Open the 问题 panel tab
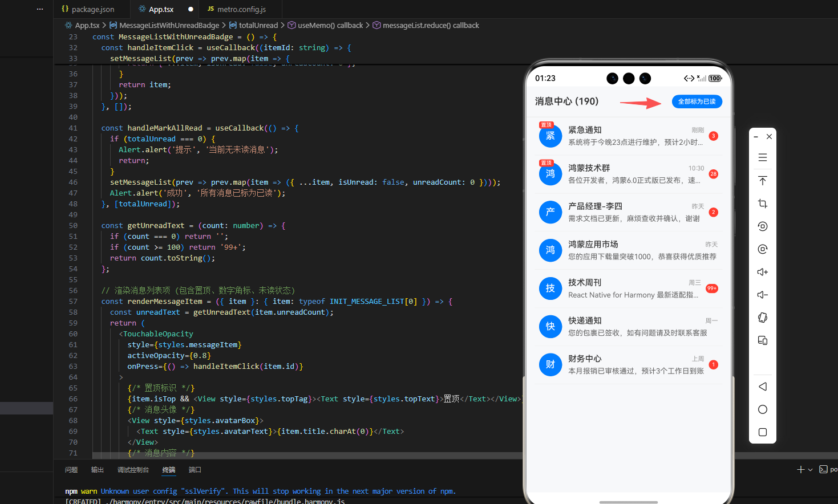The width and height of the screenshot is (838, 504). tap(71, 470)
